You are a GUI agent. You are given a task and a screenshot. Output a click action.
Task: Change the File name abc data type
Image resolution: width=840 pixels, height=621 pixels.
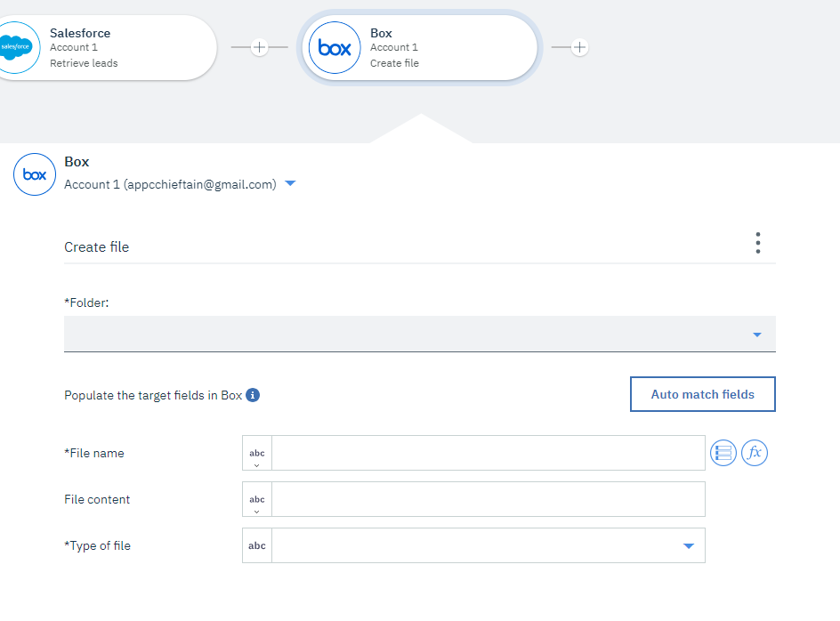[x=257, y=453]
